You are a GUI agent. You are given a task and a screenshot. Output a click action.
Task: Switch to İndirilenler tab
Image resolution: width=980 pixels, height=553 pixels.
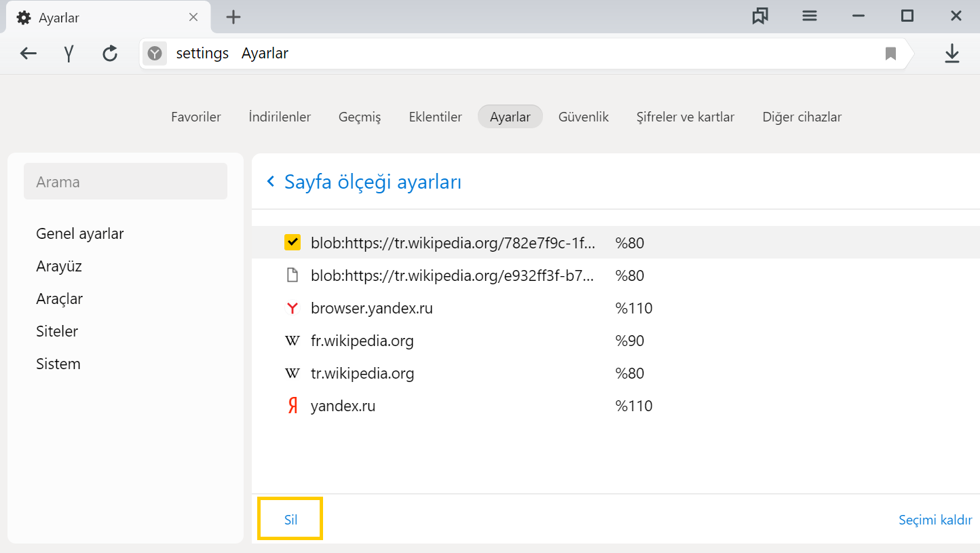280,117
